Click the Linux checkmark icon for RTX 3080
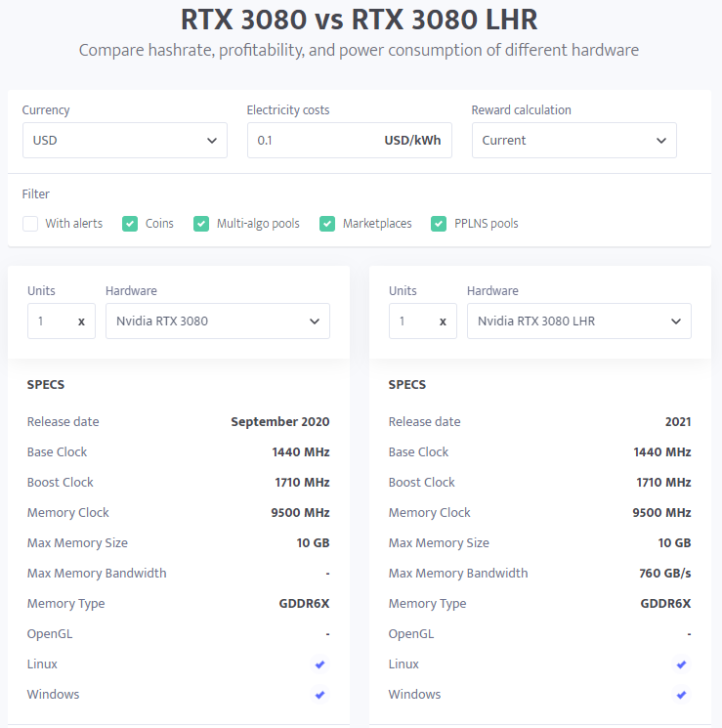The height and width of the screenshot is (728, 722). tap(319, 664)
